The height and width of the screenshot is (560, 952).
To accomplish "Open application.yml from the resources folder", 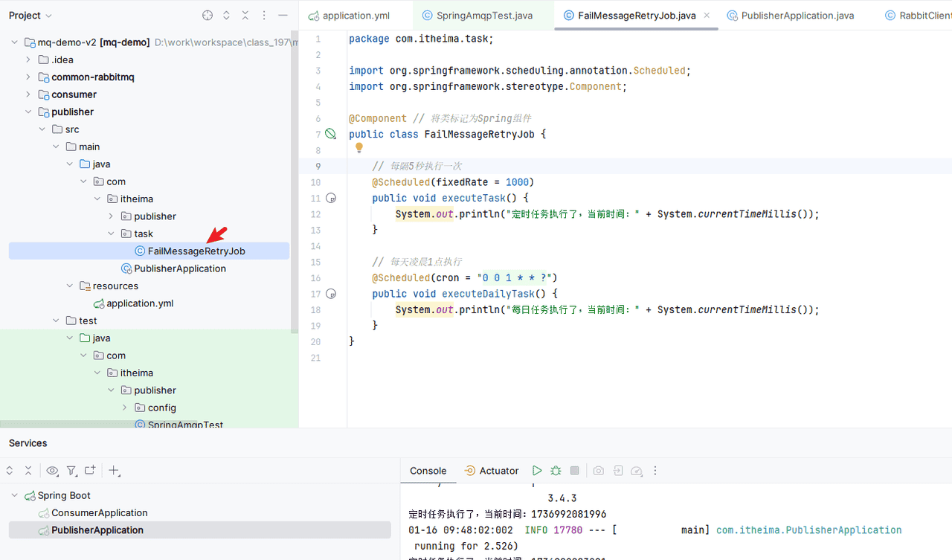I will click(139, 303).
